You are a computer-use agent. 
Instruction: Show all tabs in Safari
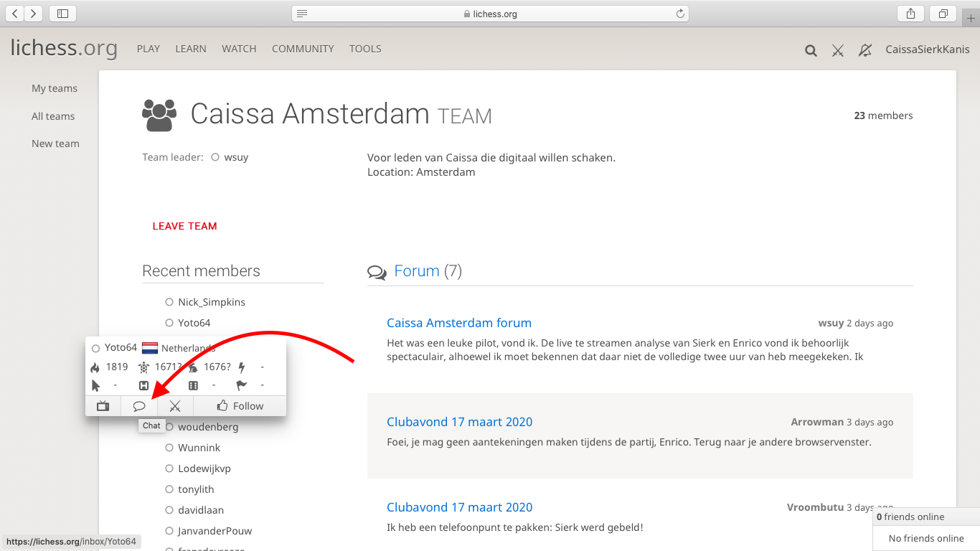tap(943, 13)
